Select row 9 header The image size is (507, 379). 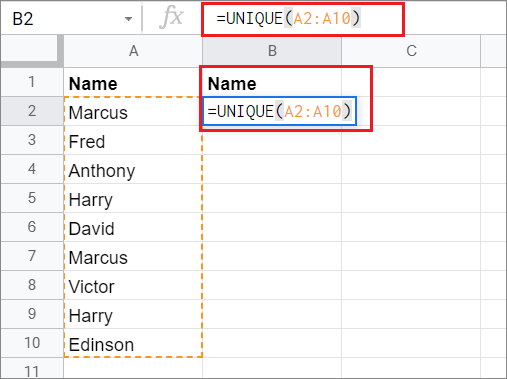(32, 314)
